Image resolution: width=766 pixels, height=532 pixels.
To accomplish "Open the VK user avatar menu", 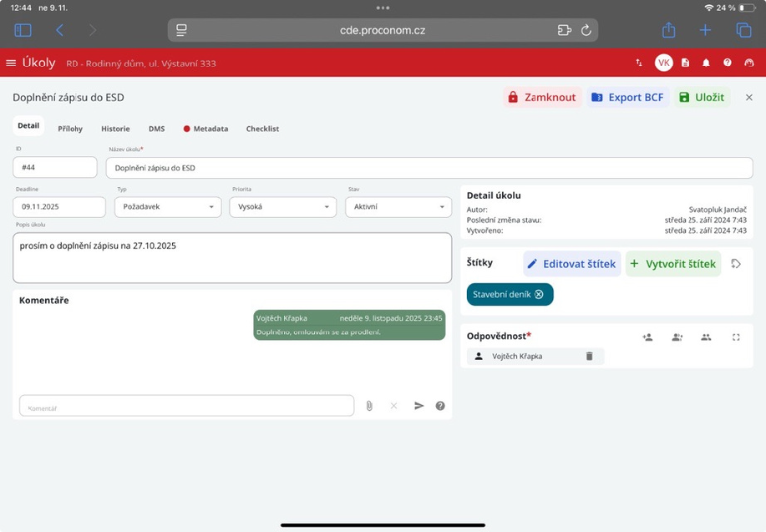I will pyautogui.click(x=663, y=63).
